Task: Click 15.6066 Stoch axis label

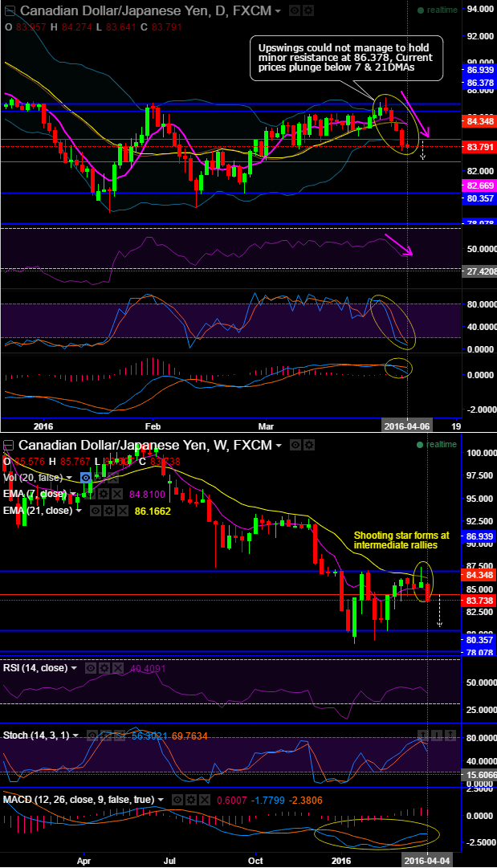Action: coord(479,775)
